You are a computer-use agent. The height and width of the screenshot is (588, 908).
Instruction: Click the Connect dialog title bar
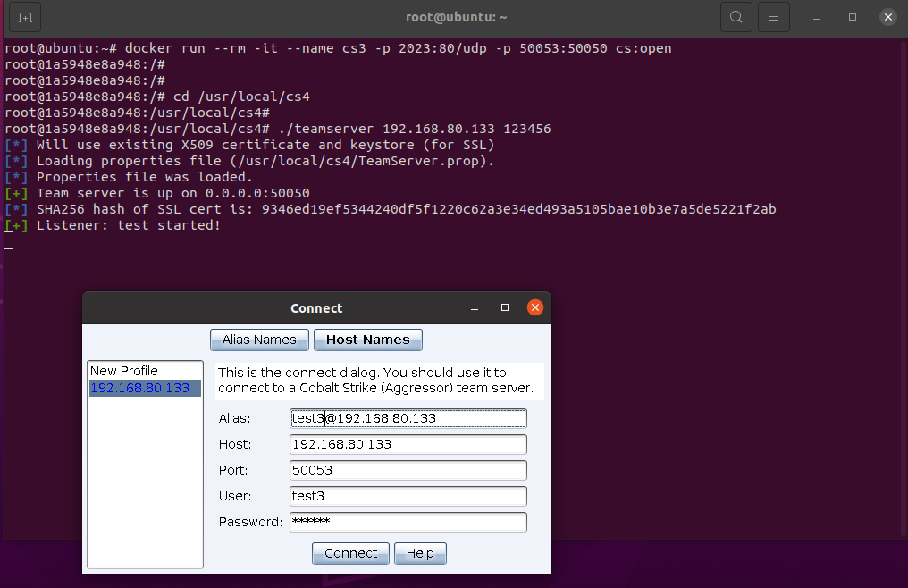[x=316, y=308]
